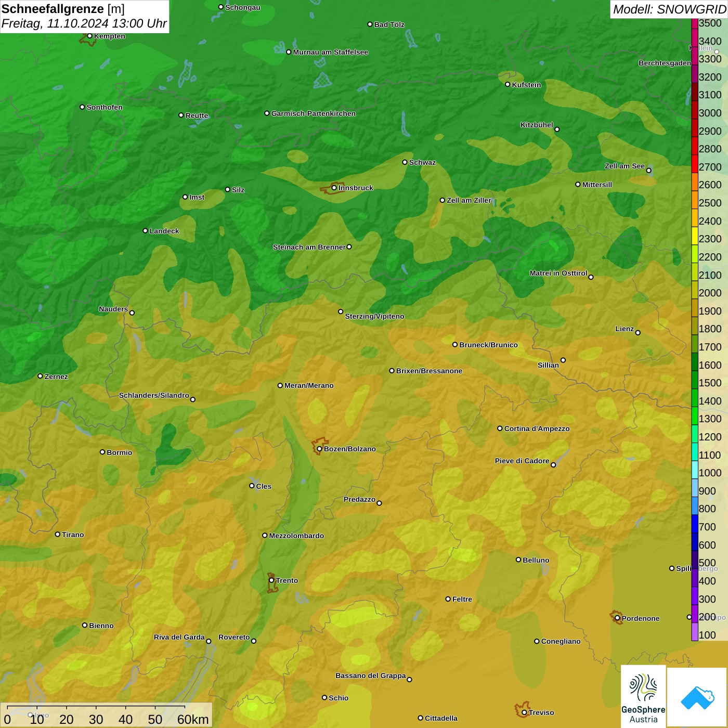Click the 'Zell am Ziller' label
Screen dimensions: 728x728
(469, 200)
